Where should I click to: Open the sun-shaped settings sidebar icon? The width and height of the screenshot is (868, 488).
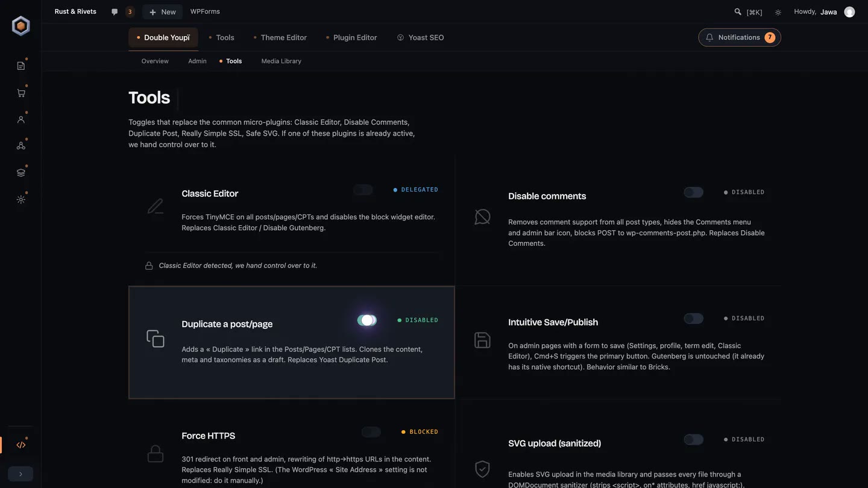coord(21,199)
